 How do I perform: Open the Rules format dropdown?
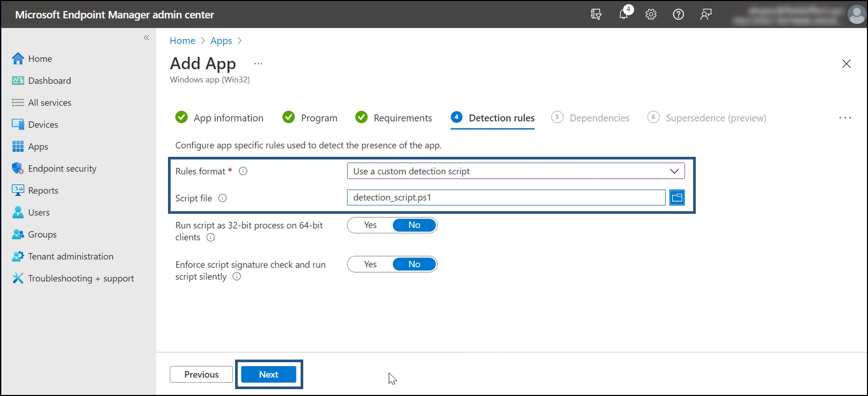coord(516,171)
